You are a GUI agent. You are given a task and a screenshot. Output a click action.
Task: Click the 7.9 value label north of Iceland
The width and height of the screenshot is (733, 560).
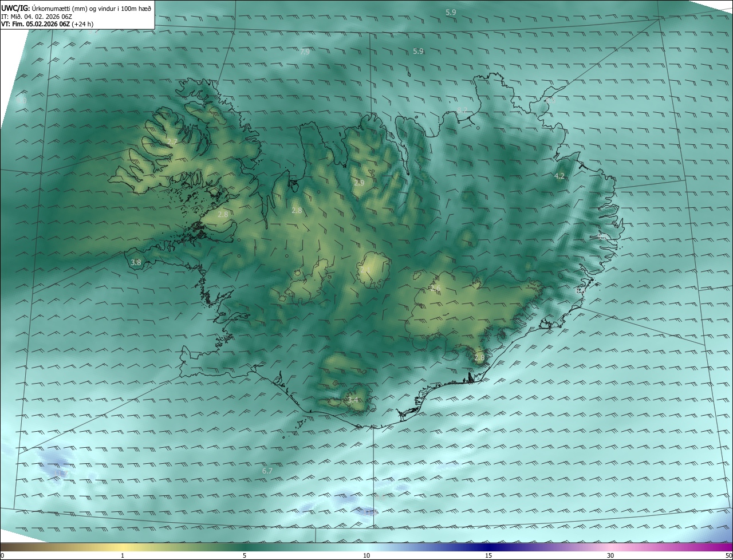point(305,52)
